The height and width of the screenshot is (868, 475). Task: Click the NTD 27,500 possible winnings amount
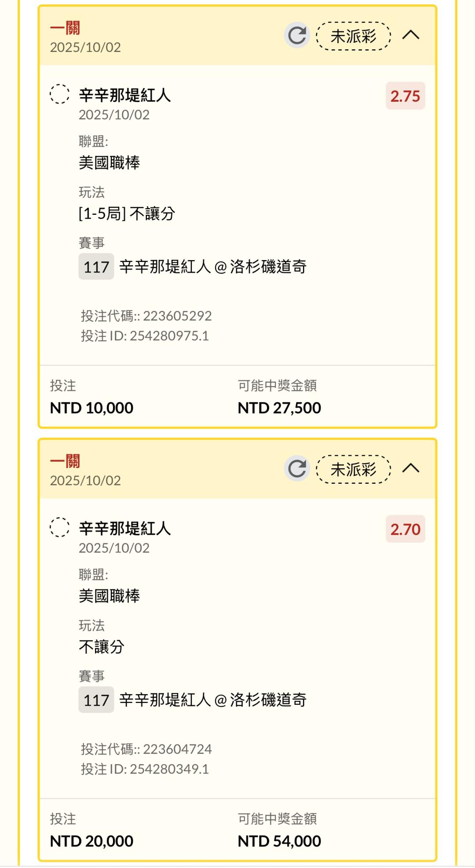coord(279,408)
